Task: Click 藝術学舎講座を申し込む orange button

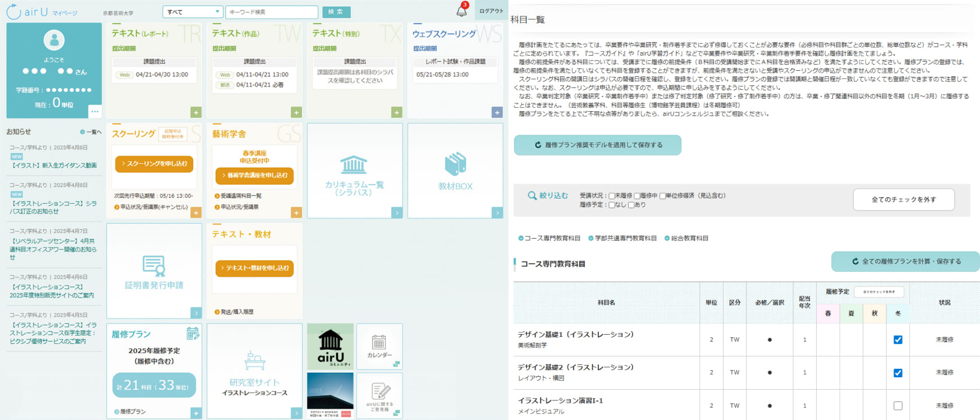Action: click(x=255, y=176)
